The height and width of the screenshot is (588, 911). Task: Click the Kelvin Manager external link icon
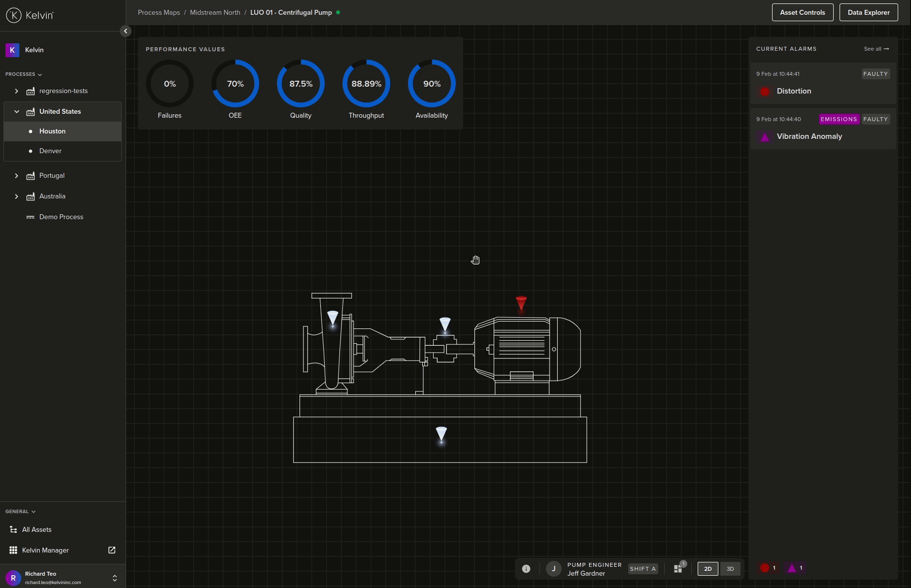point(112,550)
